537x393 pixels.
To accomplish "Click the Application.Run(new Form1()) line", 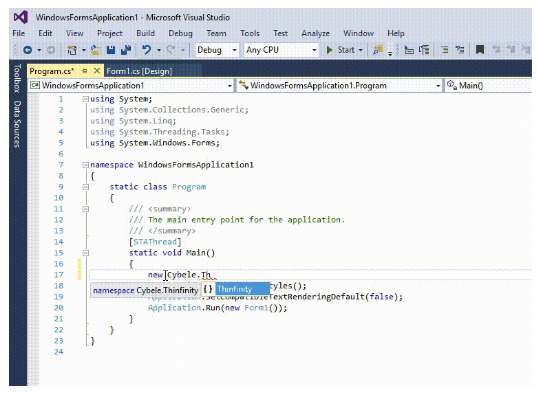I will point(217,308).
